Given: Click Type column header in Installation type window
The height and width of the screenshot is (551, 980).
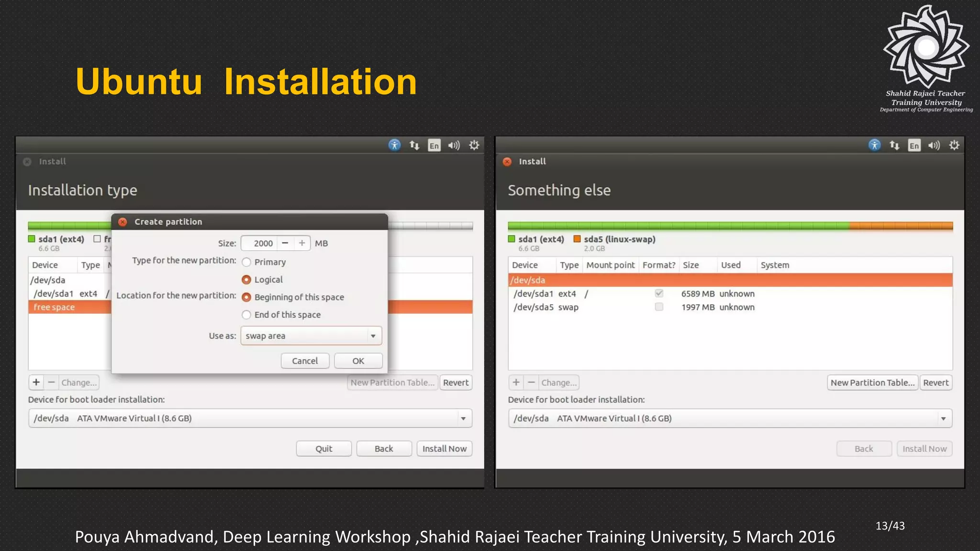Looking at the screenshot, I should (90, 265).
